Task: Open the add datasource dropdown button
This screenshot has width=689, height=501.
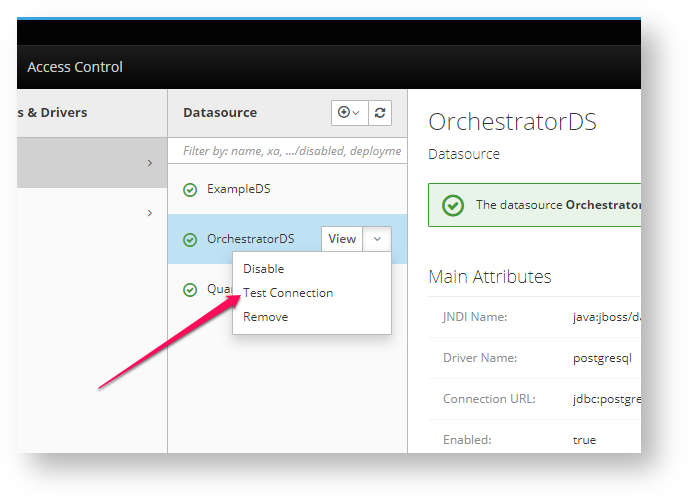Action: coord(349,113)
